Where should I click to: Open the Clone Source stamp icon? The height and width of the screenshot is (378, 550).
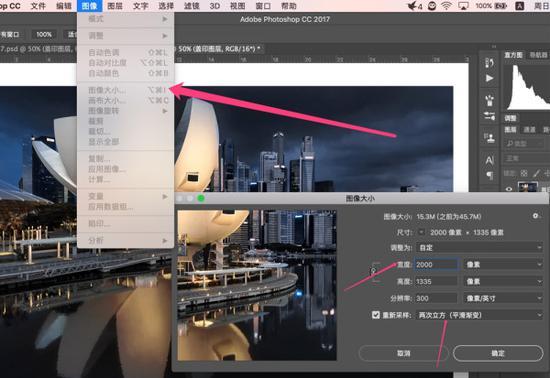489,137
